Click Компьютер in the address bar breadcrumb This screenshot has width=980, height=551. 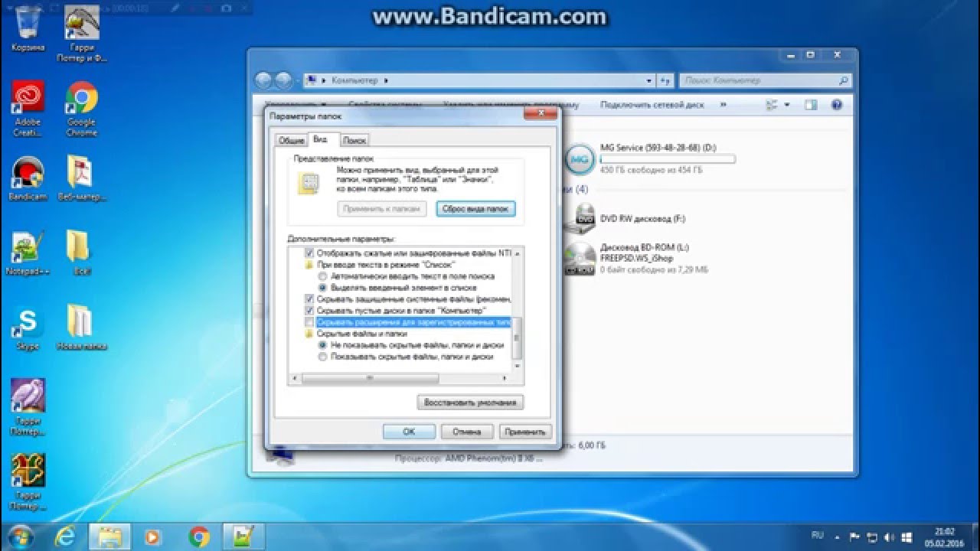point(354,80)
